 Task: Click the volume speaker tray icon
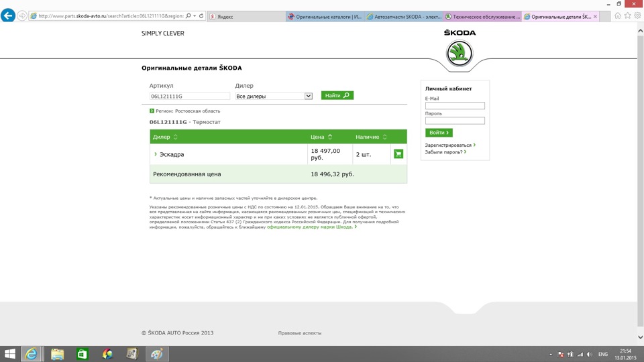(x=590, y=354)
